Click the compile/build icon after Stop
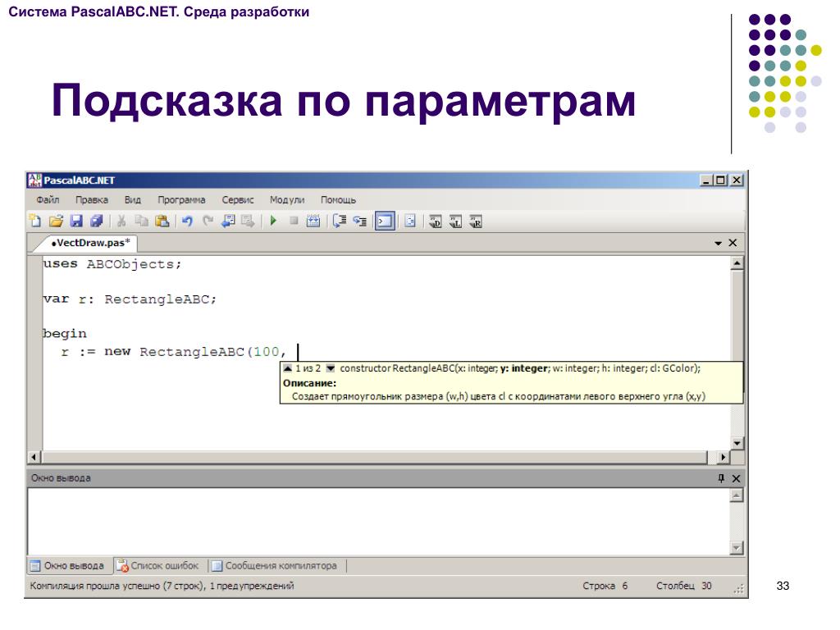 (x=313, y=221)
